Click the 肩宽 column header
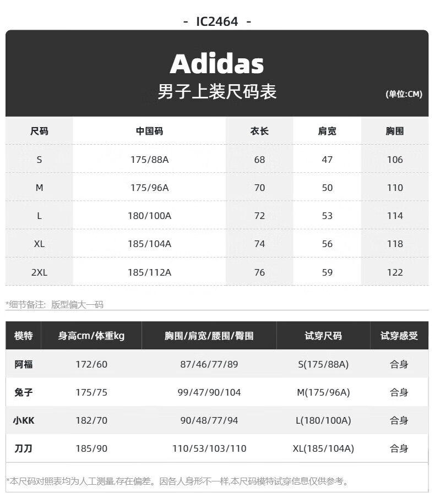Viewport: 435px width, 504px height. 327,131
